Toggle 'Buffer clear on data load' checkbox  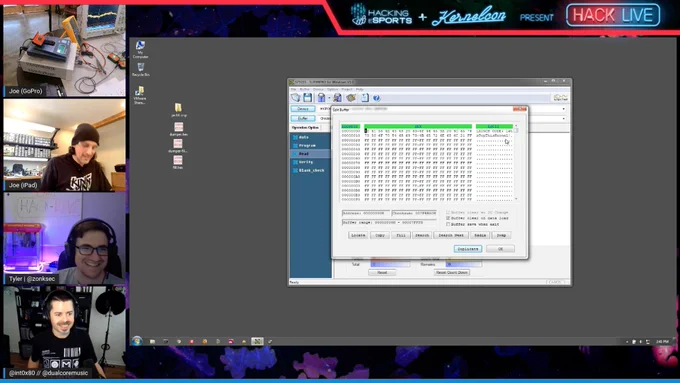448,218
